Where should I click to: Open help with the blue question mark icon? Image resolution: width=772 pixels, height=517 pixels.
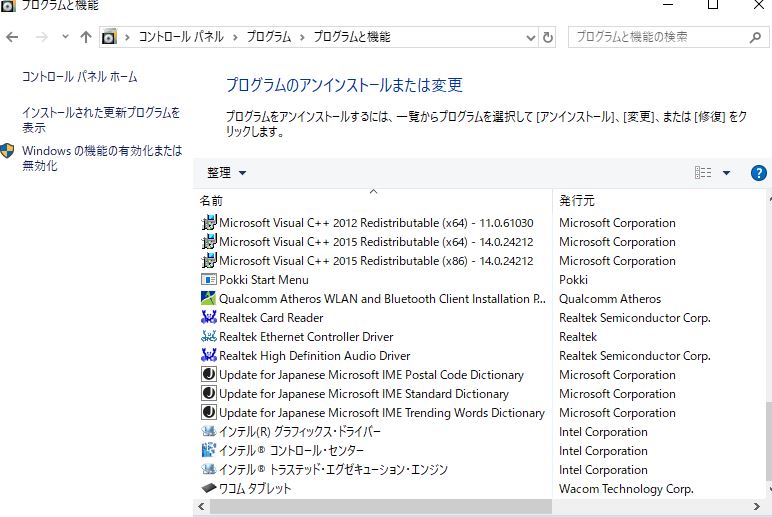pyautogui.click(x=758, y=173)
